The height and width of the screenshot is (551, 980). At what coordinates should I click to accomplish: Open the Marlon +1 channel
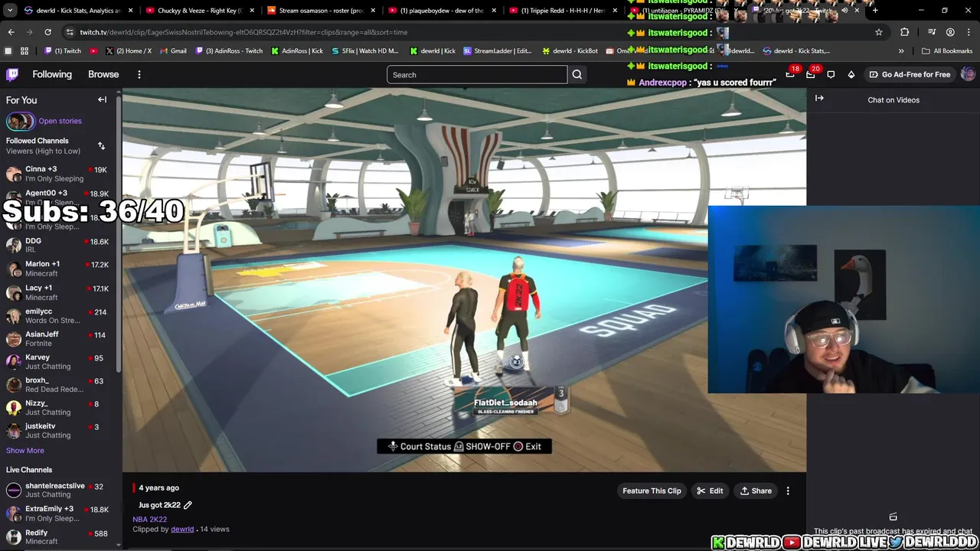point(60,269)
